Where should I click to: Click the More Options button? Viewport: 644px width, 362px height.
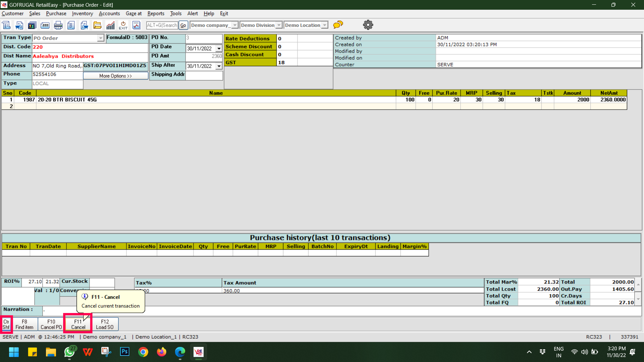coord(115,76)
